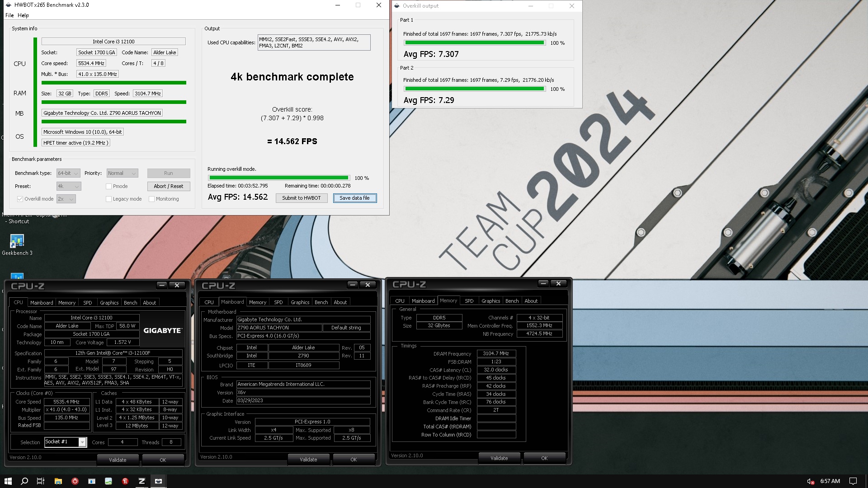The image size is (868, 488).
Task: Open the Socket #1 selection dropdown
Action: pos(65,442)
